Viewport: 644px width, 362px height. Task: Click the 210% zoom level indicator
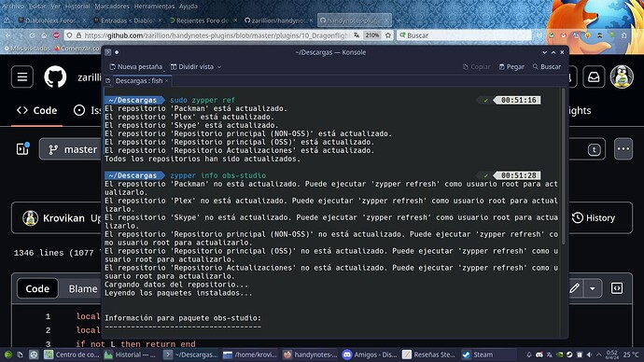[372, 35]
